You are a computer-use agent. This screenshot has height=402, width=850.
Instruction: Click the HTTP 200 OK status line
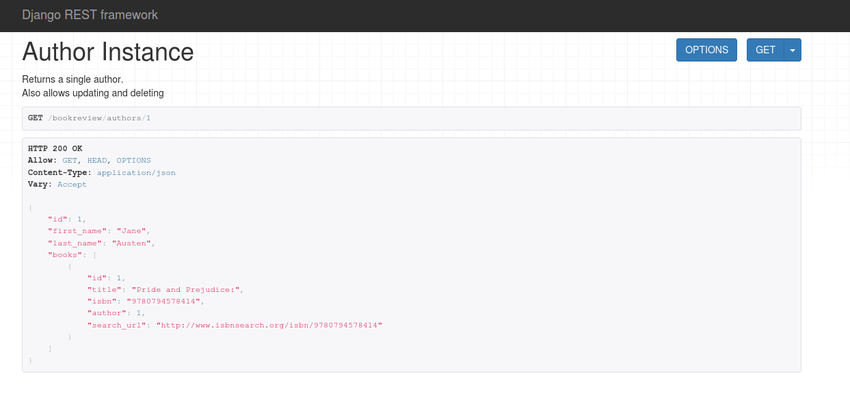[x=55, y=148]
